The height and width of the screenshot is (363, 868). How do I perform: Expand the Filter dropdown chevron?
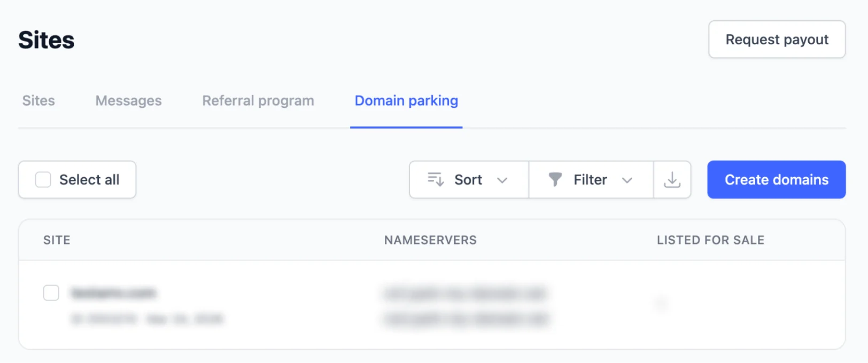click(627, 180)
